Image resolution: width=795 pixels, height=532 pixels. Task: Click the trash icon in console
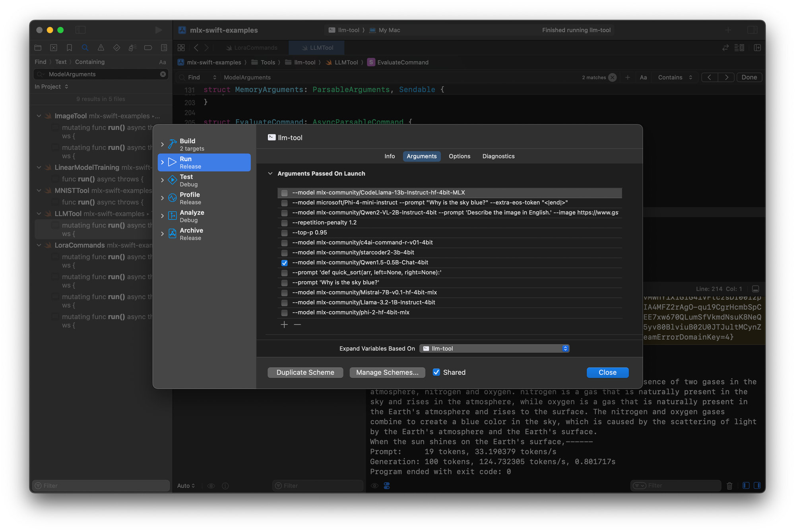(729, 486)
